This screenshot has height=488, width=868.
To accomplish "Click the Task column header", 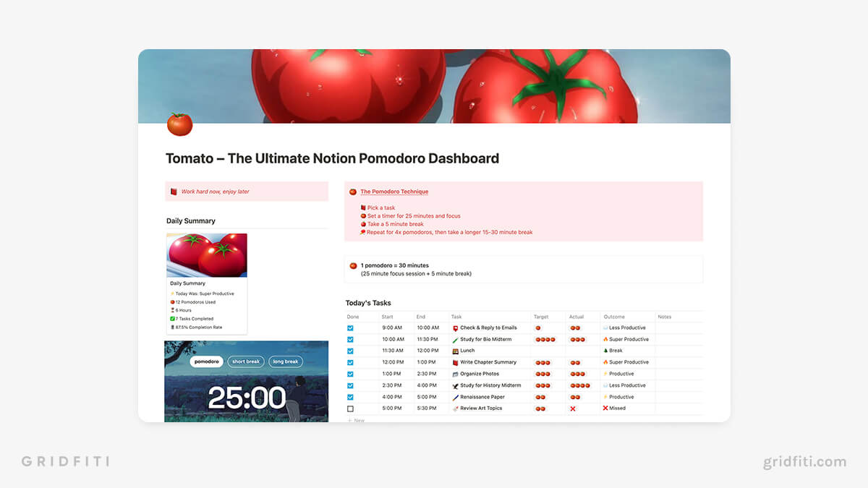I will coord(456,317).
